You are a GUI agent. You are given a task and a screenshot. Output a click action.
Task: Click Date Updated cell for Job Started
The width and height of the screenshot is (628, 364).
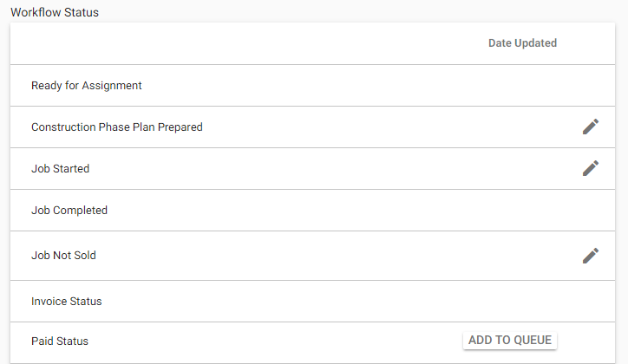[522, 168]
